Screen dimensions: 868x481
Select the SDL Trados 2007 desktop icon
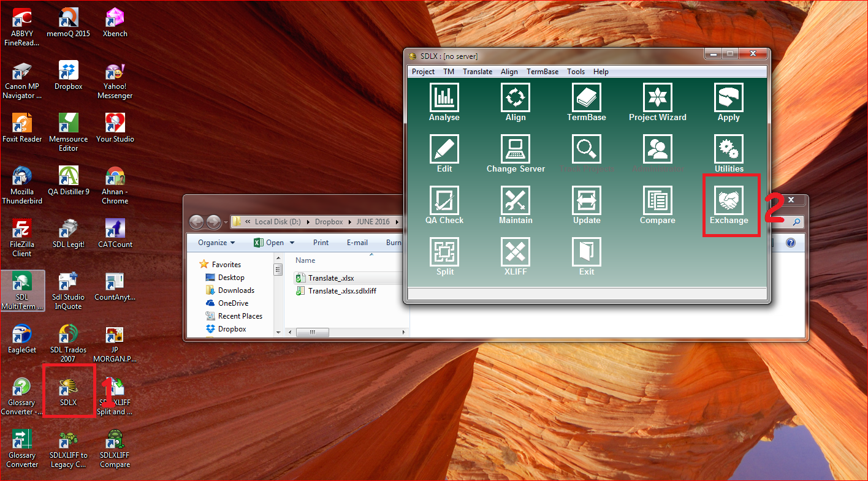[69, 344]
